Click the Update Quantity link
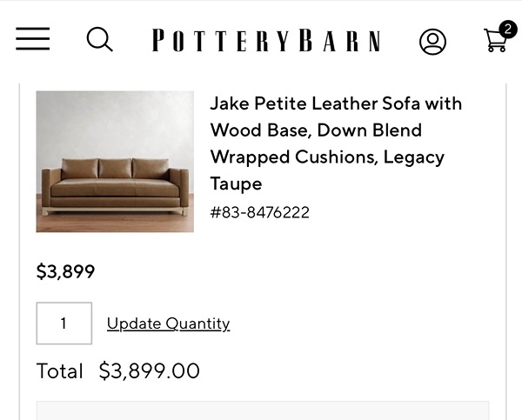 coord(168,323)
